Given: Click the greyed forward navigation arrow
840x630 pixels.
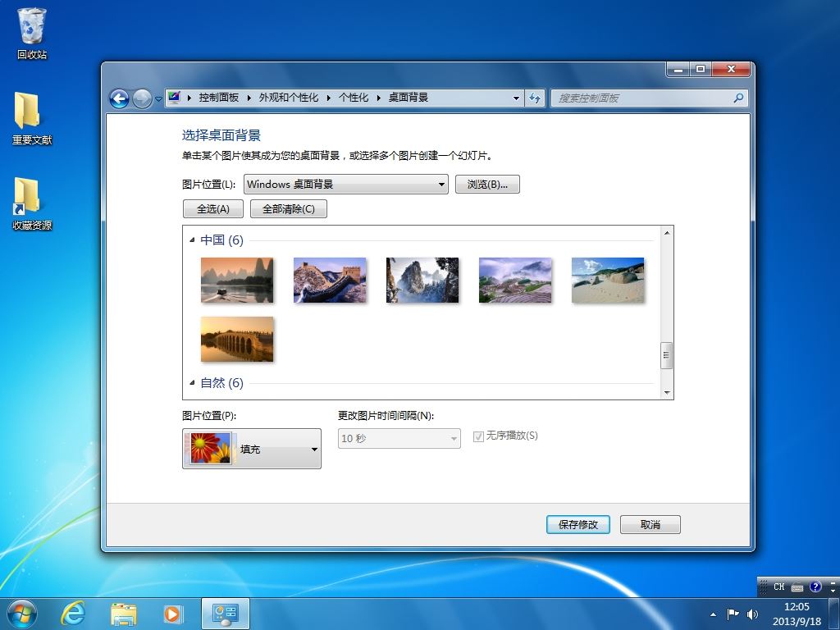Looking at the screenshot, I should pos(142,98).
